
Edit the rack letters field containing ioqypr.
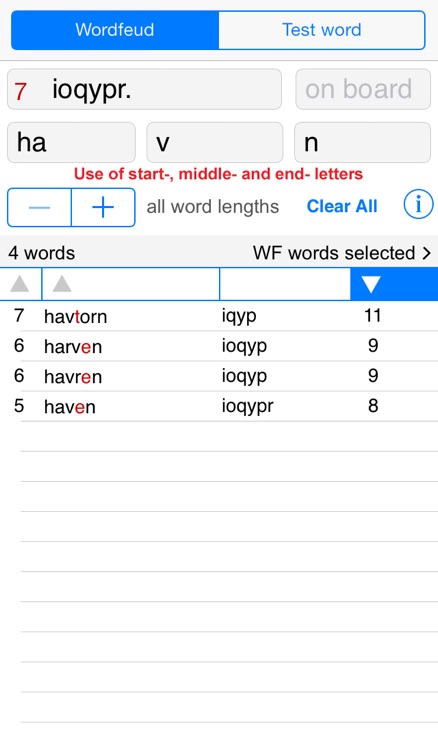coord(144,89)
